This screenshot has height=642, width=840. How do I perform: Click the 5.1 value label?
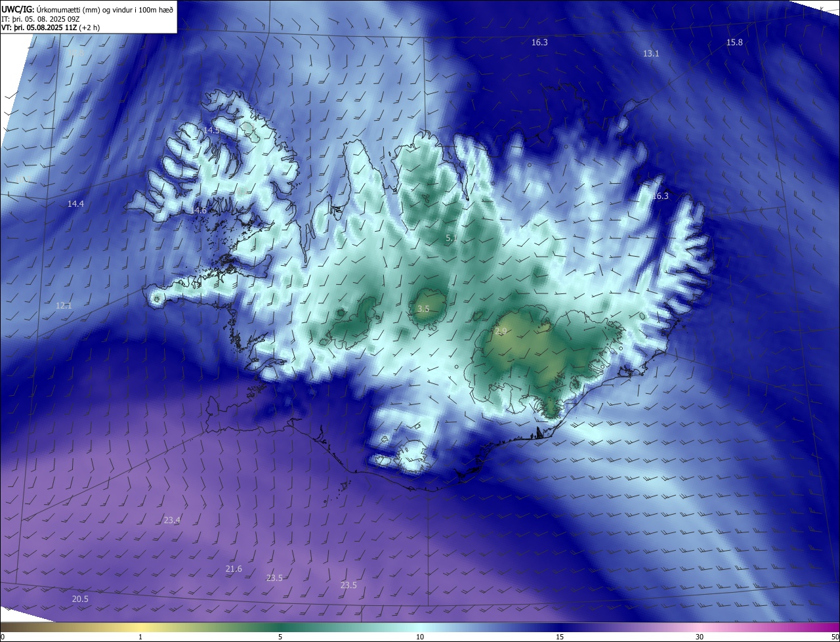(x=451, y=238)
